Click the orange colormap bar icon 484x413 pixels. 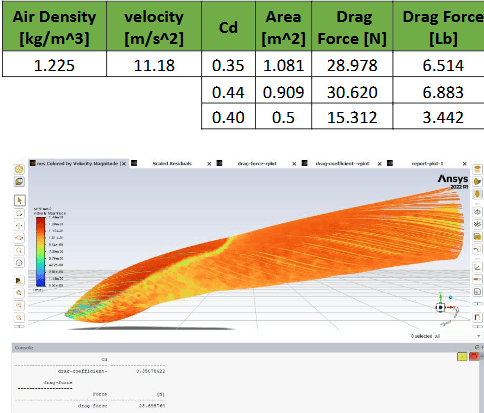(478, 279)
